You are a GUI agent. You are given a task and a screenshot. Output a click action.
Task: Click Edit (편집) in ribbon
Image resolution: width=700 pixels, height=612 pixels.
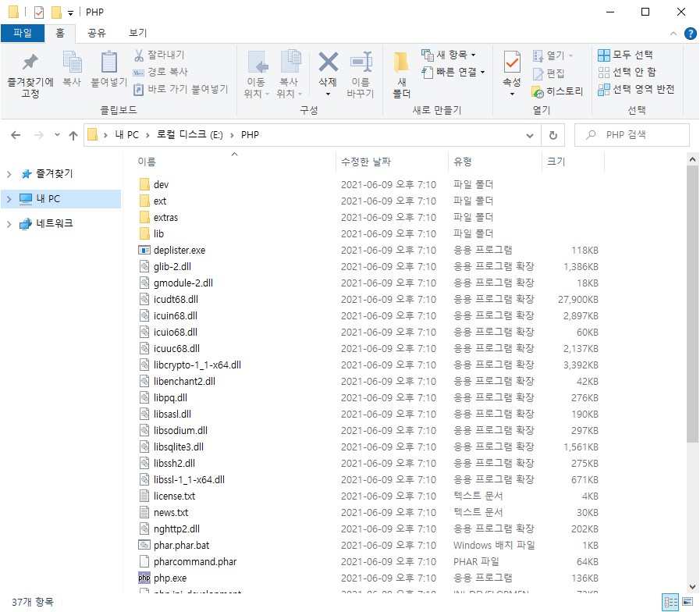point(549,73)
